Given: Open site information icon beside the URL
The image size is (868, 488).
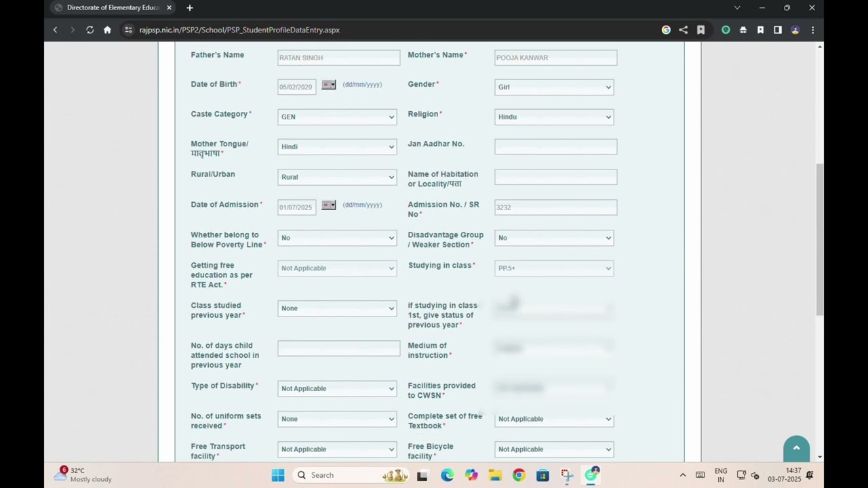Looking at the screenshot, I should (x=128, y=30).
